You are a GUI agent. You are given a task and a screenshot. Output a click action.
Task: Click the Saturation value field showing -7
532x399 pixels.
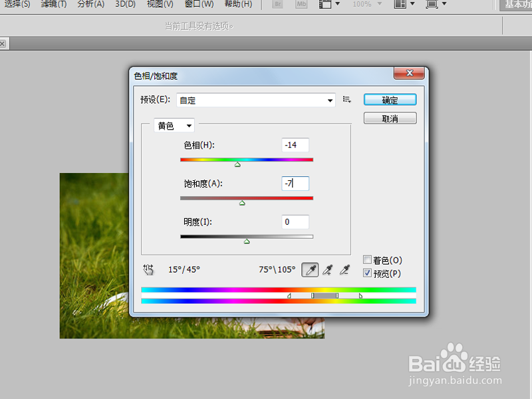tap(295, 183)
